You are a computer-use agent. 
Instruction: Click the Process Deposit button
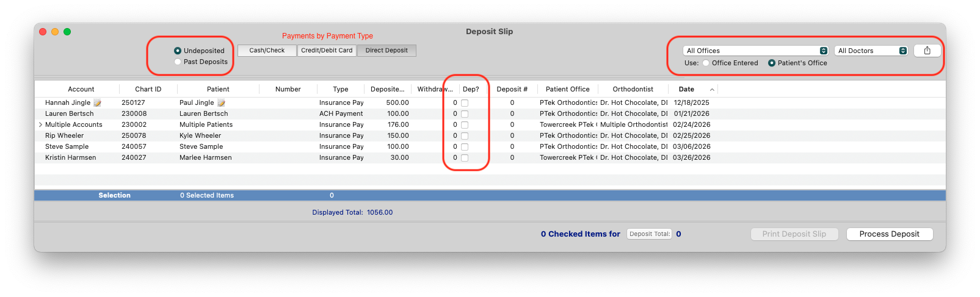point(889,234)
